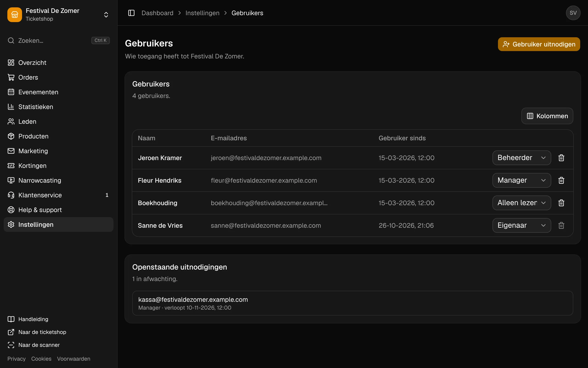Go to Orders in sidebar
The height and width of the screenshot is (368, 588).
click(x=59, y=78)
